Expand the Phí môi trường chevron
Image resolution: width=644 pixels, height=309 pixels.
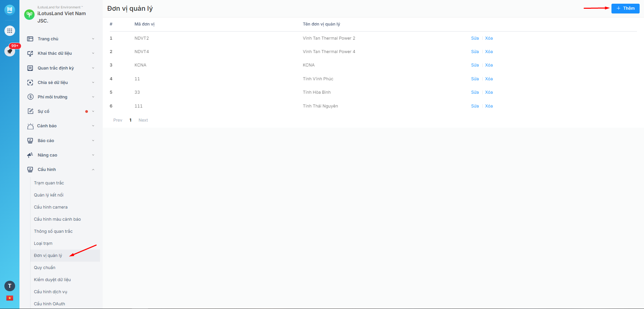coord(93,97)
